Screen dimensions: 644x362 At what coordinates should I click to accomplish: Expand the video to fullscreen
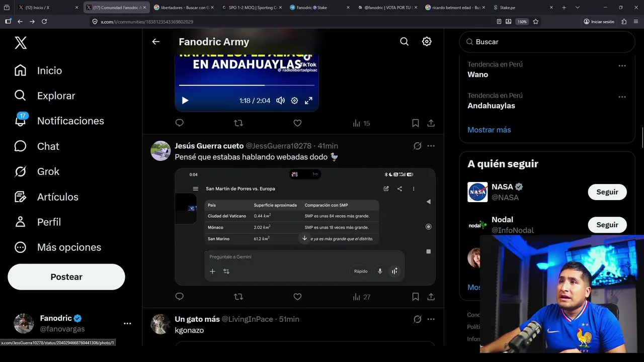coord(309,101)
